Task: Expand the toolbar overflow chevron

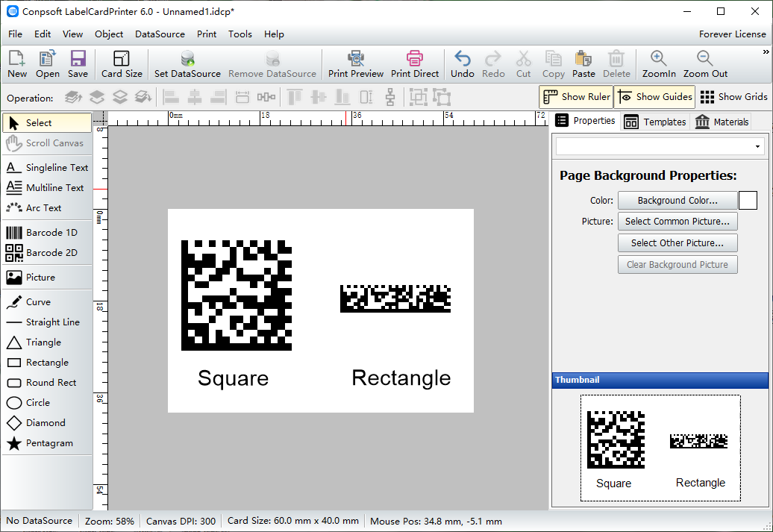Action: click(766, 51)
